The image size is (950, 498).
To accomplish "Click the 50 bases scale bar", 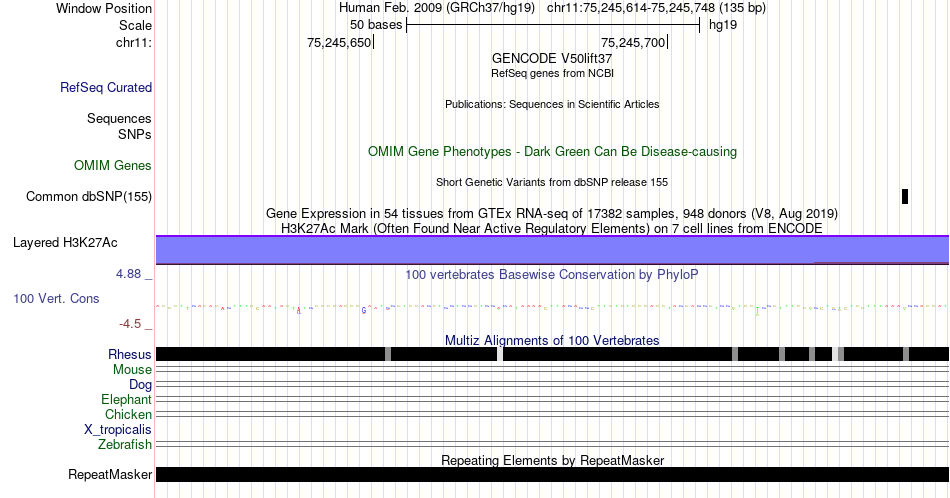I will (553, 25).
